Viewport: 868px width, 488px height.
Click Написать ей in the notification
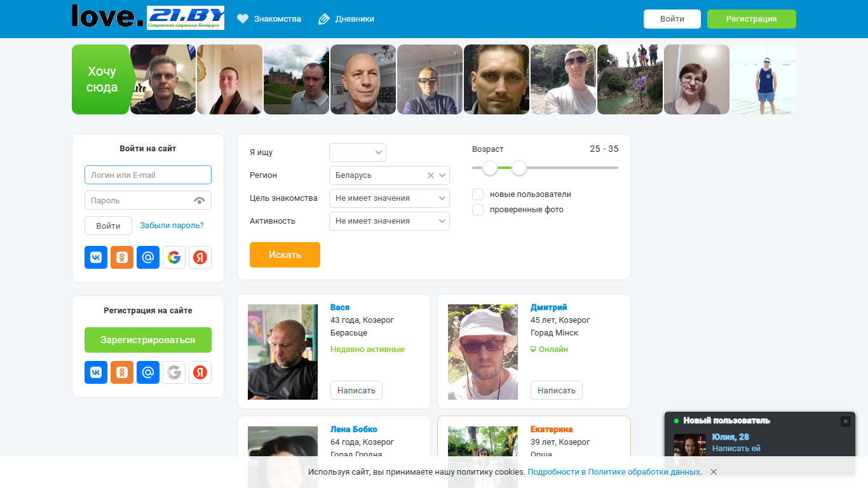point(736,449)
